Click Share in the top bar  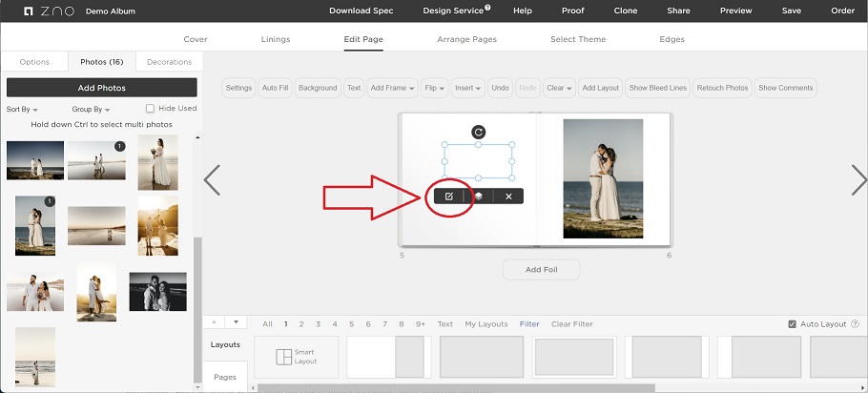tap(679, 10)
